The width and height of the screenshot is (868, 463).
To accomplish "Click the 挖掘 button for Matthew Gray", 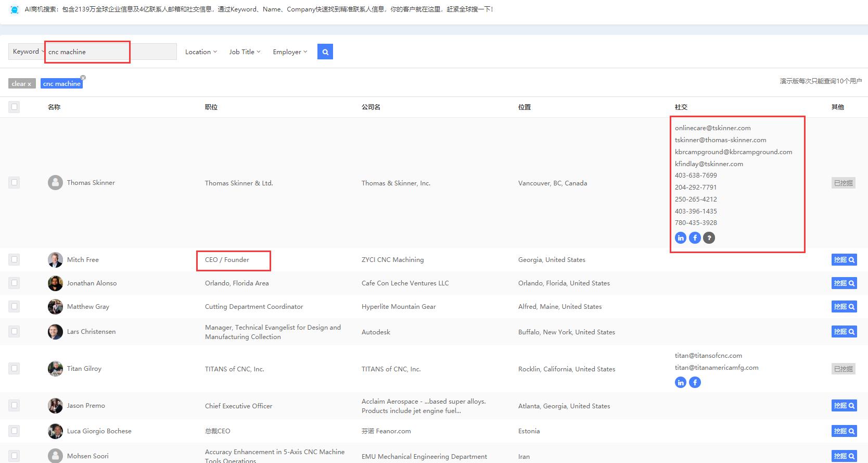I will pos(844,307).
